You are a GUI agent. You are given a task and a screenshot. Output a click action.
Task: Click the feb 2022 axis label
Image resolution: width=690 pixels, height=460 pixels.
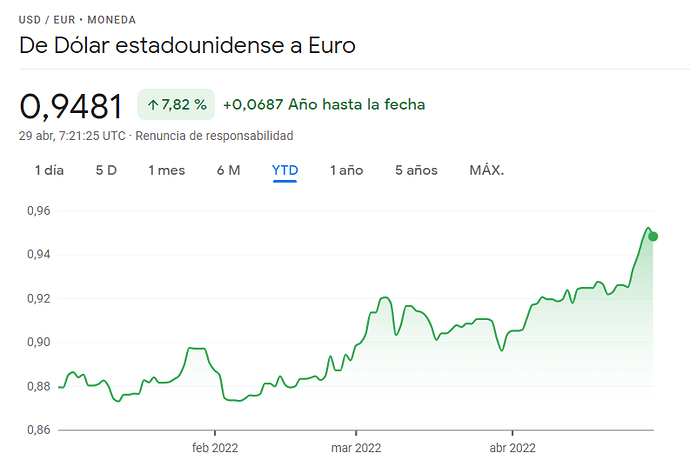coord(215,447)
